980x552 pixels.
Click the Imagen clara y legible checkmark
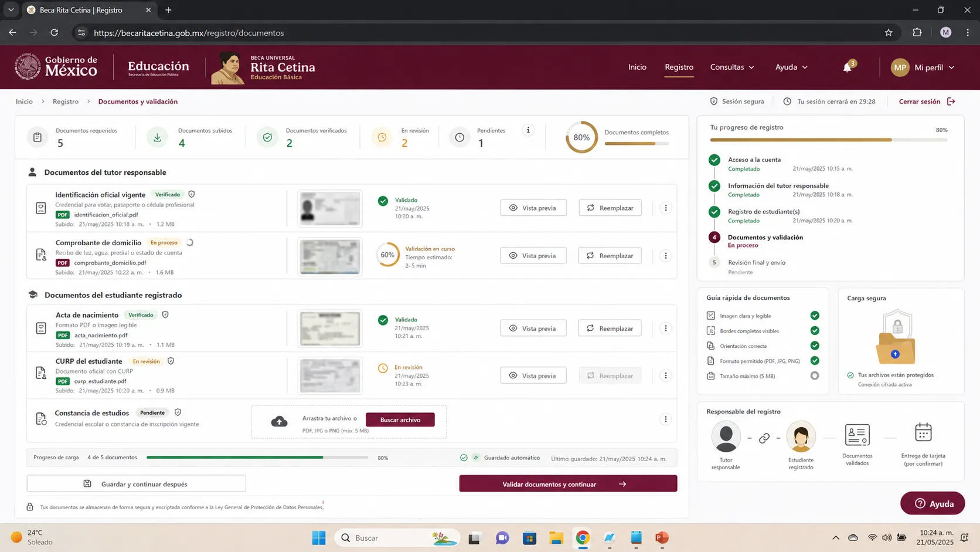pyautogui.click(x=815, y=316)
